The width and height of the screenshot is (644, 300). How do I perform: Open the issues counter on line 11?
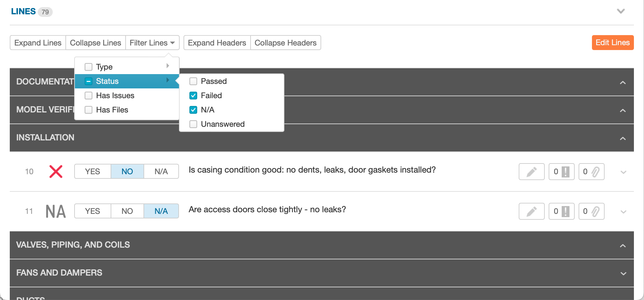pos(561,211)
